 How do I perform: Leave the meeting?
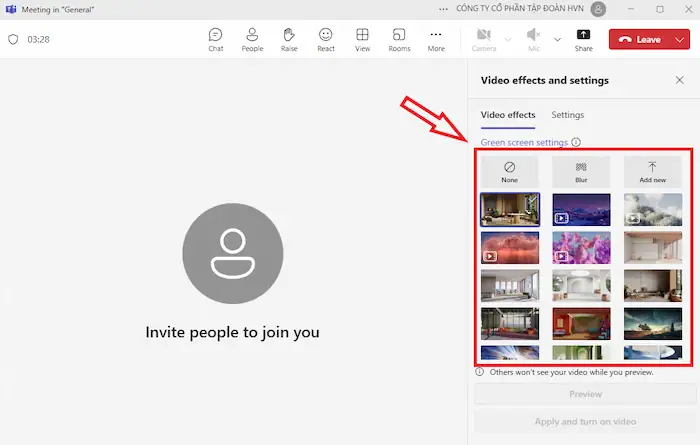point(640,39)
